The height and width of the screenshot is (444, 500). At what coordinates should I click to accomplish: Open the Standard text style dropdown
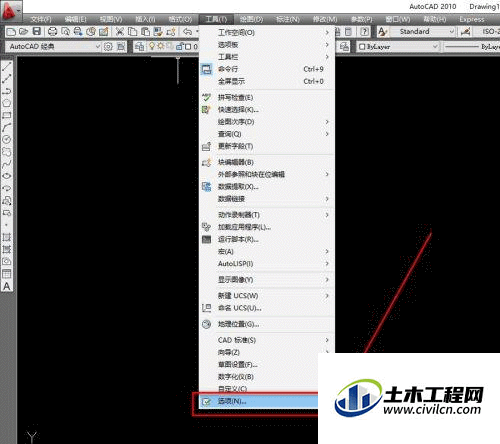423,32
